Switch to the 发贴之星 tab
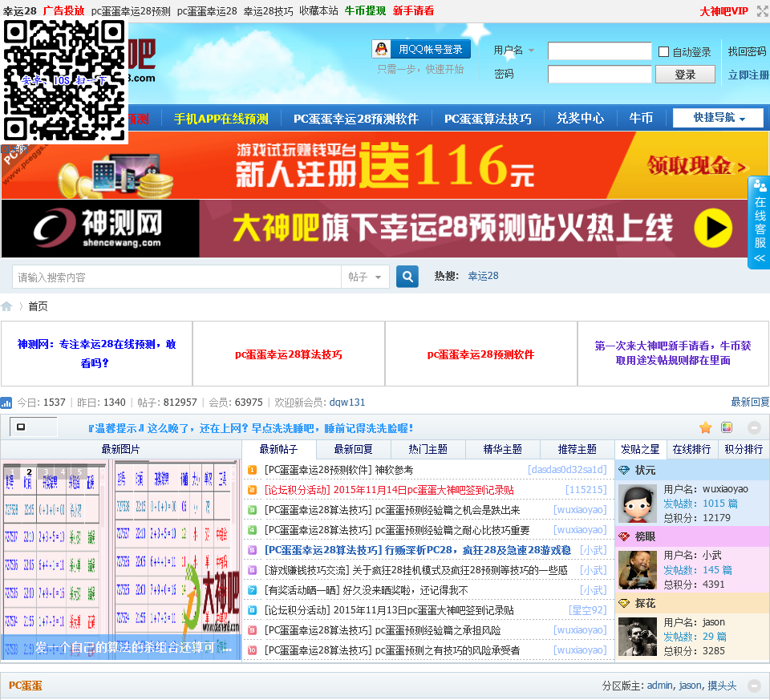The height and width of the screenshot is (700, 770). tap(640, 449)
